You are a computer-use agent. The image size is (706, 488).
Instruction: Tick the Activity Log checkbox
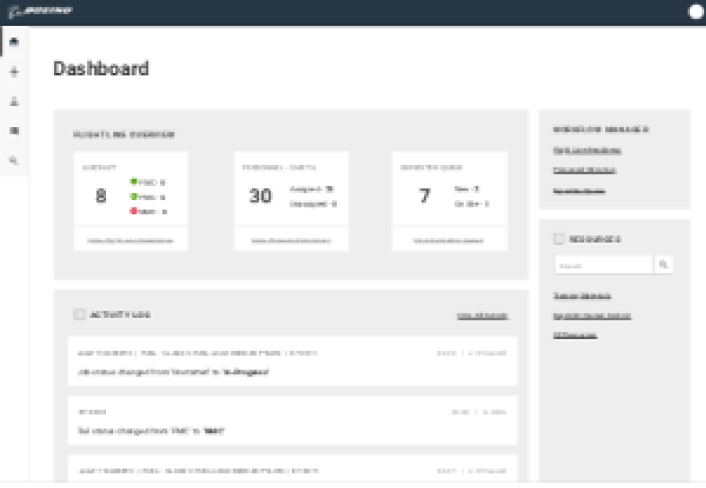pyautogui.click(x=79, y=315)
